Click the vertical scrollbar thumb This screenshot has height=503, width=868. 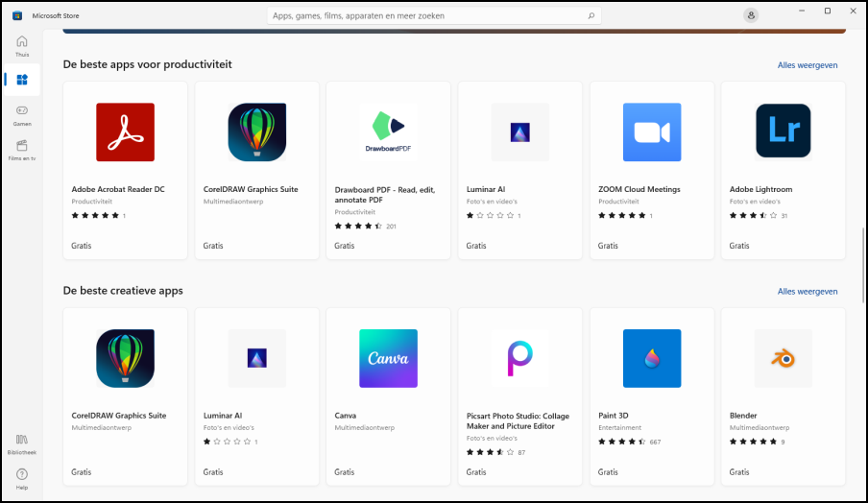point(863,266)
